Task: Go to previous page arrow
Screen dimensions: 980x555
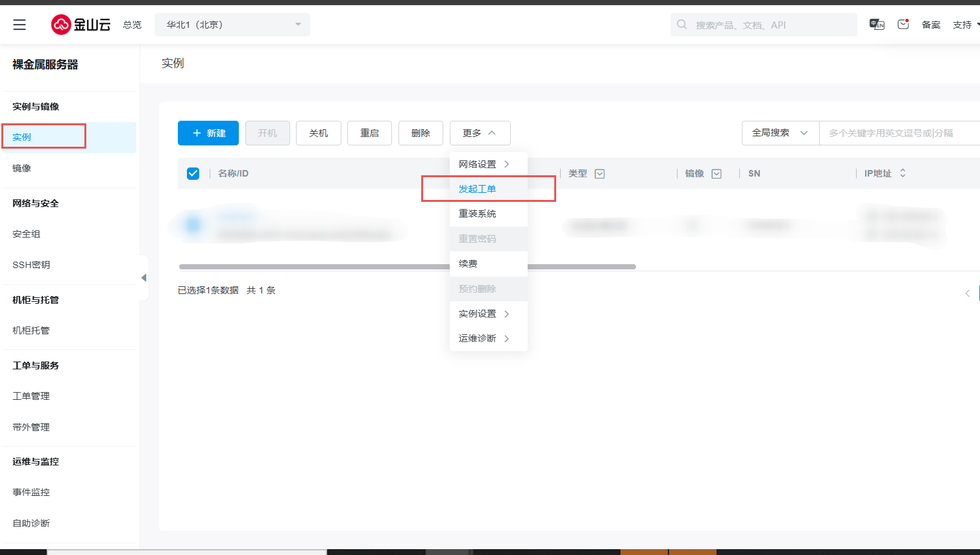Action: (968, 293)
